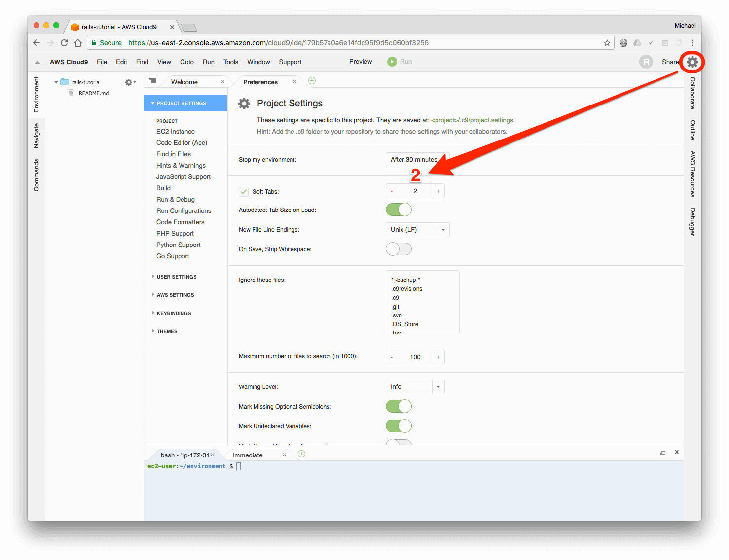729x560 pixels.
Task: Reload the browser page
Action: pos(64,43)
